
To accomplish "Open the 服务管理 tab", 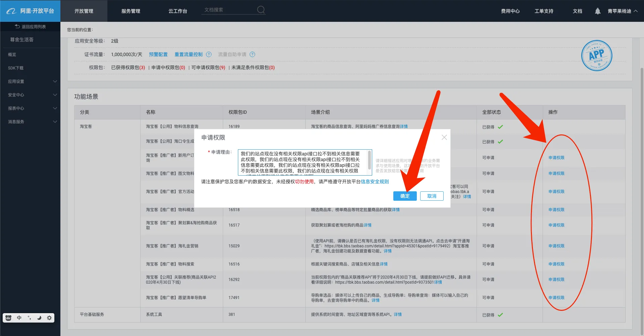I will coord(131,11).
